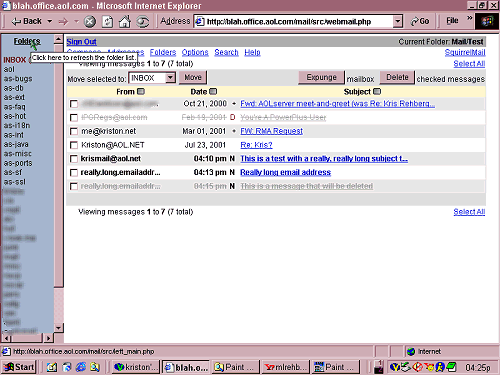Open the as-bugs folder in sidebar
Screen dimensions: 500x375
[x=18, y=79]
